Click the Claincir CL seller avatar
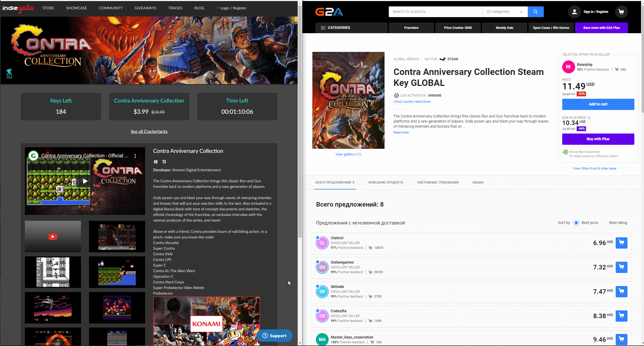 pyautogui.click(x=322, y=243)
